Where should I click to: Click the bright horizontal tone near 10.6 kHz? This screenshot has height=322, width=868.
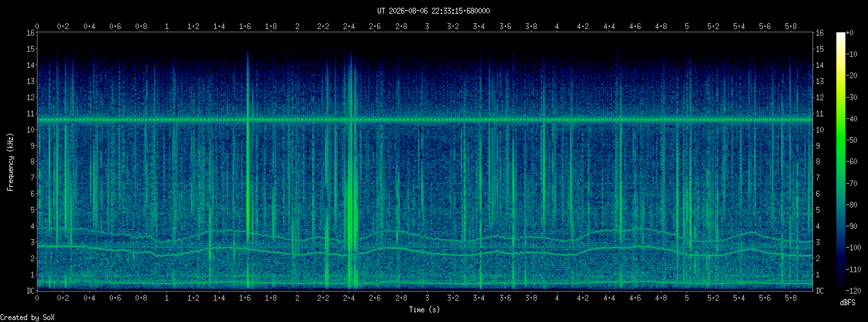click(425, 120)
